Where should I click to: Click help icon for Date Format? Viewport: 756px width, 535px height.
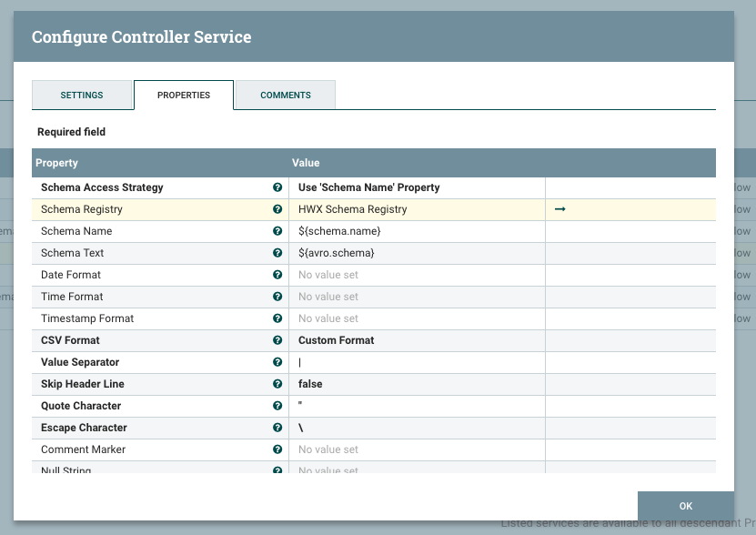[277, 275]
